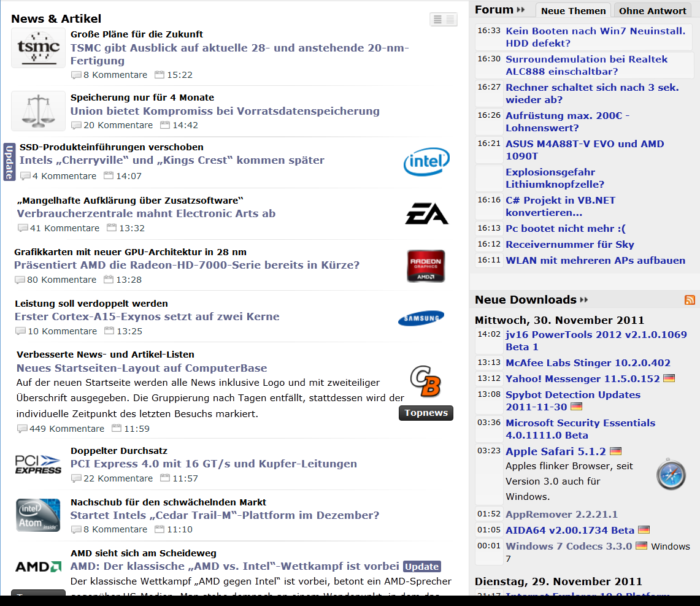Click the German flag beside AIDA64 Beta

tap(644, 530)
